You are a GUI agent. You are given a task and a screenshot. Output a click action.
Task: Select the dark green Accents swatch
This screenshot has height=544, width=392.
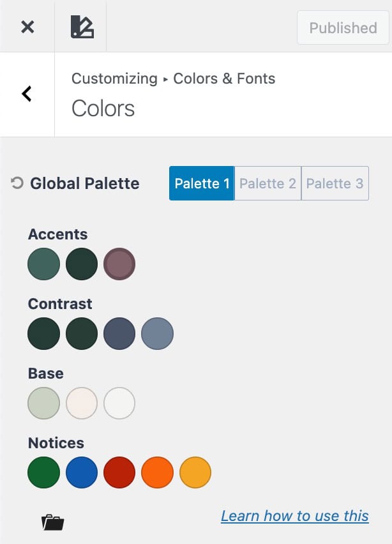[x=82, y=263]
